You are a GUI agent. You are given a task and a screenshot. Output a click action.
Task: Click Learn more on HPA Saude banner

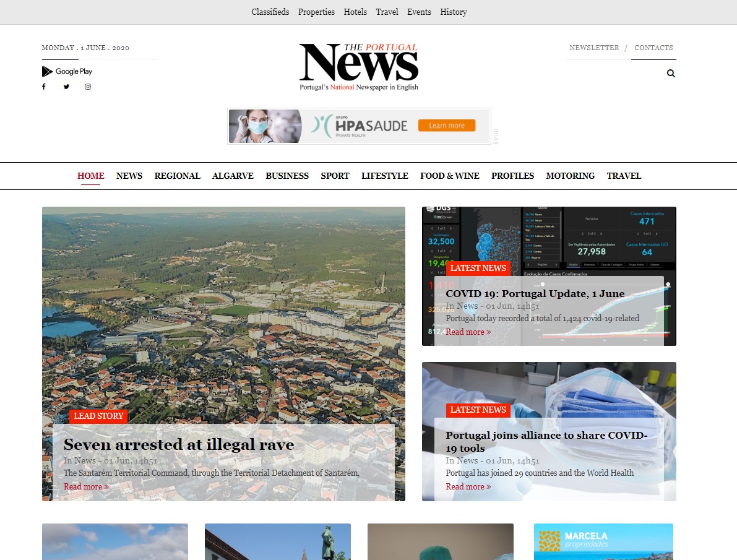pyautogui.click(x=447, y=126)
